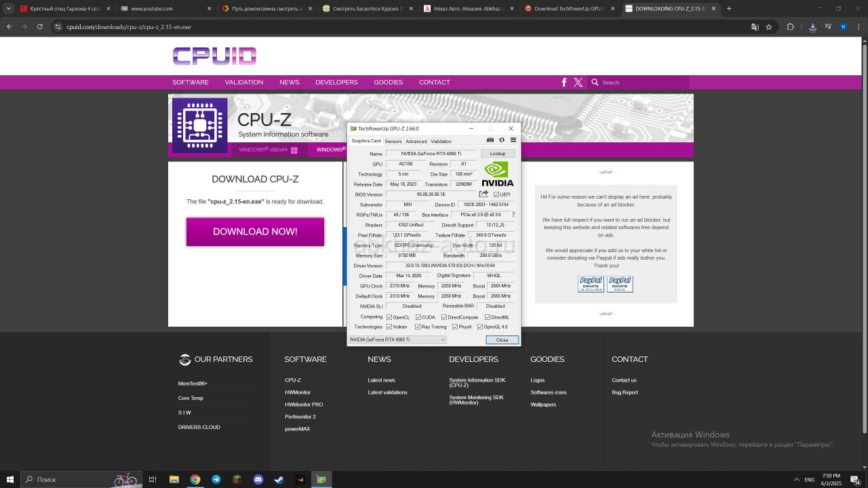Click Chrome back arrow
This screenshot has width=868, height=488.
click(9, 27)
